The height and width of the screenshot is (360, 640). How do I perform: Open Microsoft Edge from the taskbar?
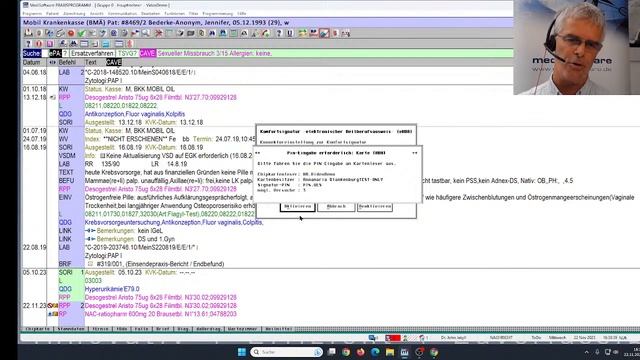[x=375, y=352]
